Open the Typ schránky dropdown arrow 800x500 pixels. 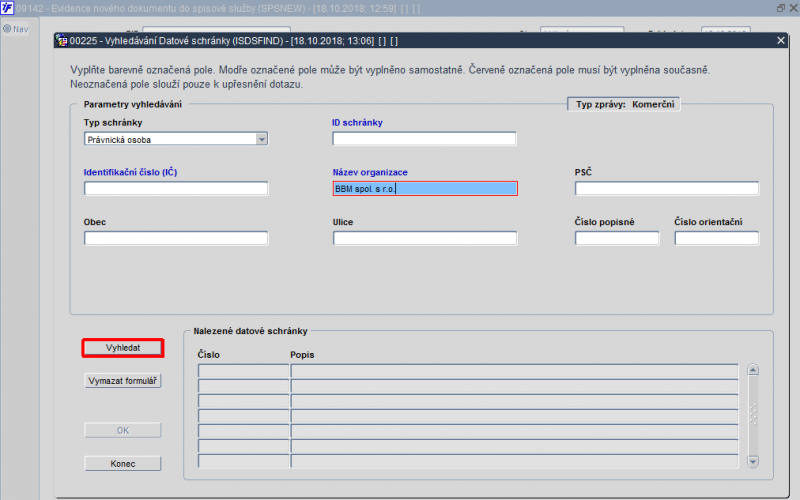tap(262, 139)
